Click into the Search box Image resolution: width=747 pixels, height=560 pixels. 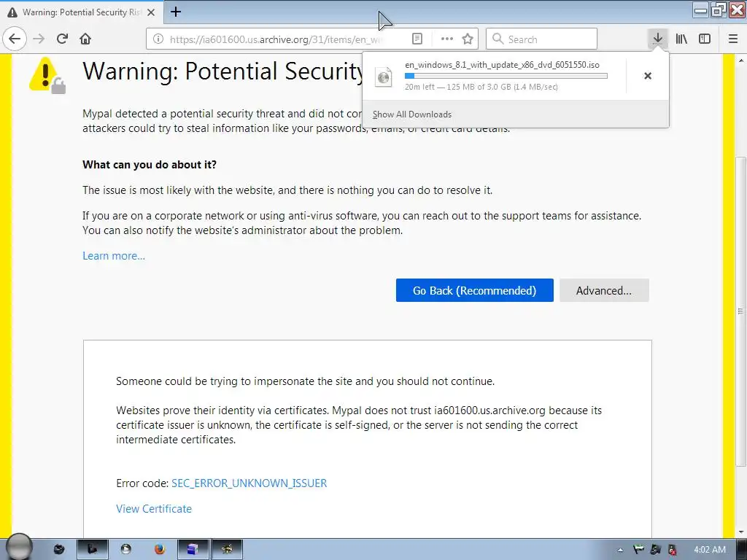click(542, 39)
